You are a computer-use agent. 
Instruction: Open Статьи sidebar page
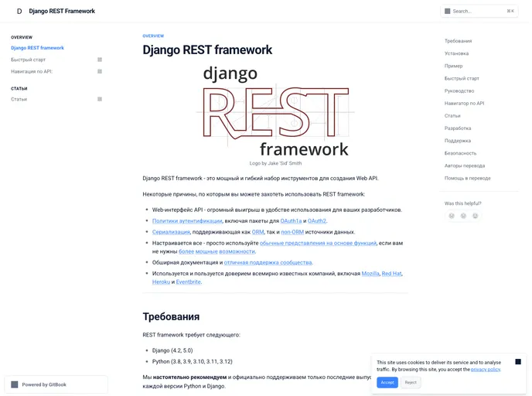19,100
